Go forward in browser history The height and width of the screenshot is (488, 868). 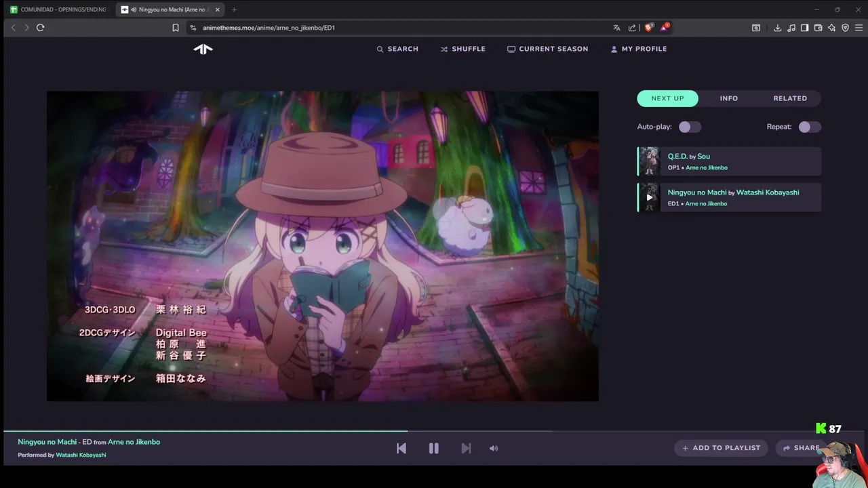[26, 28]
